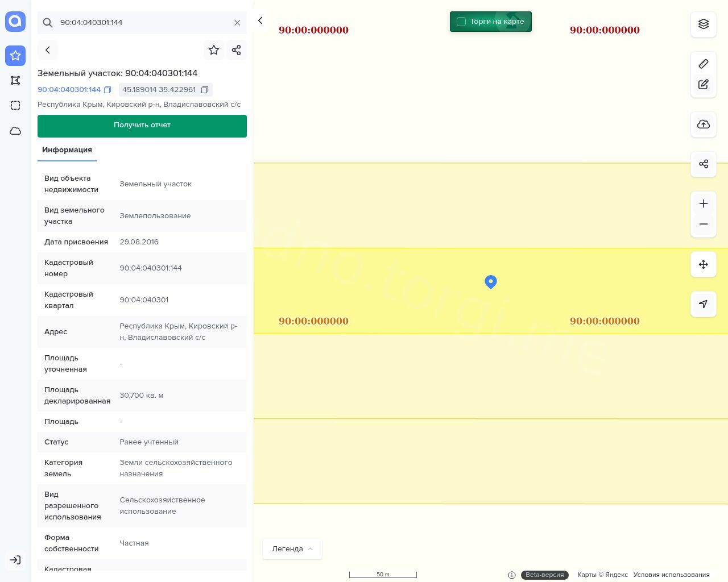Copy the cadastral number 90:04:040301:144
The height and width of the screenshot is (582, 728).
point(107,90)
